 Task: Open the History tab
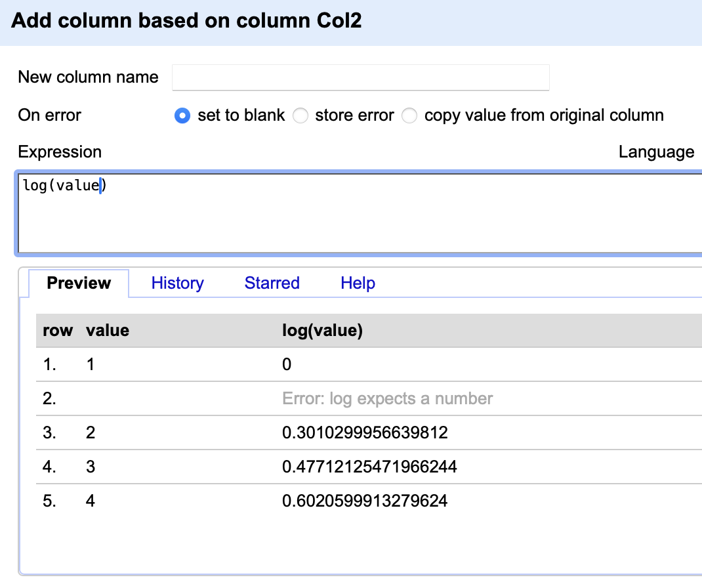(x=177, y=283)
